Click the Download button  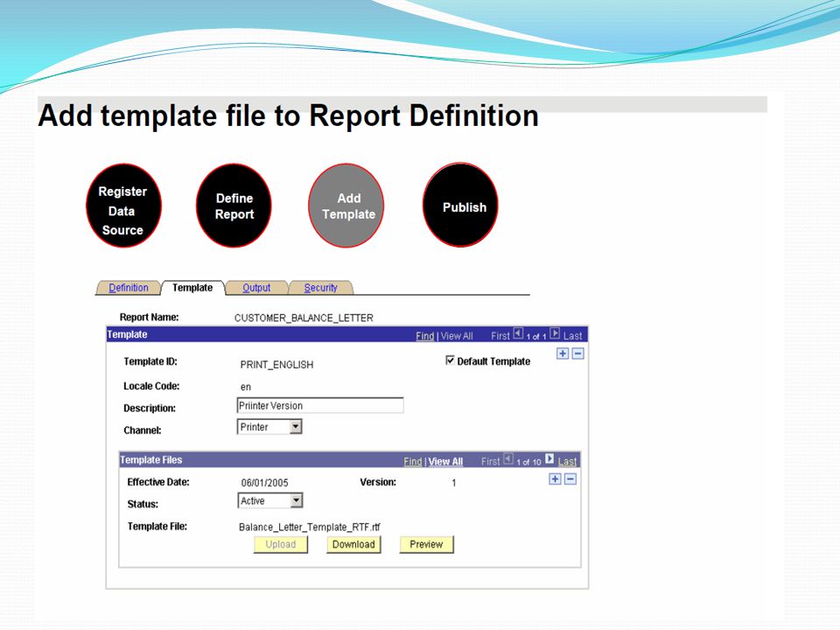coord(353,544)
